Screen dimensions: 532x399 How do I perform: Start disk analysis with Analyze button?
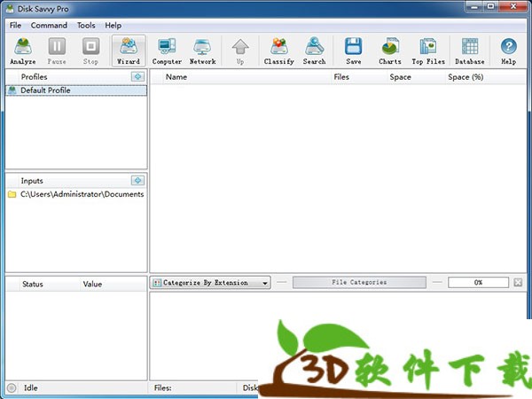pyautogui.click(x=23, y=51)
